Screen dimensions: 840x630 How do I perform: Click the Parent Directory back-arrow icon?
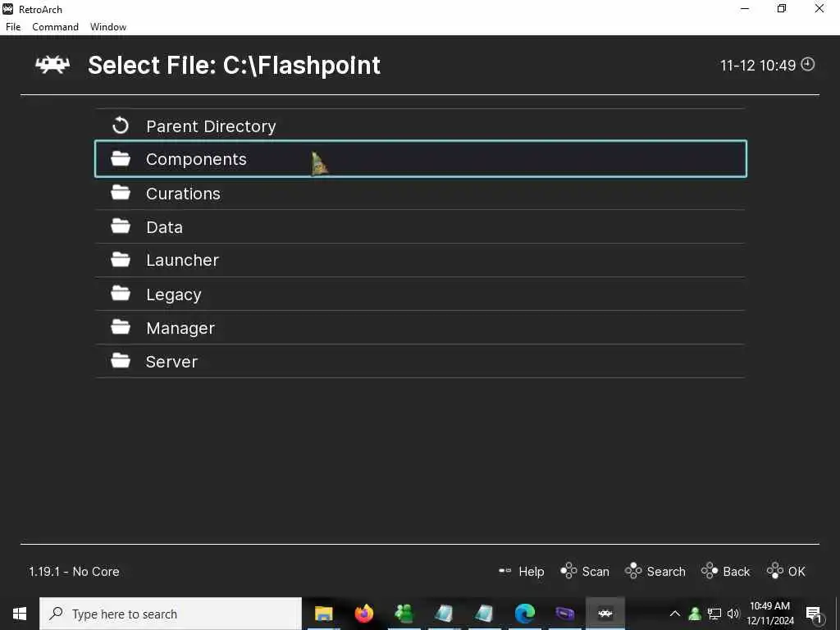(x=121, y=126)
